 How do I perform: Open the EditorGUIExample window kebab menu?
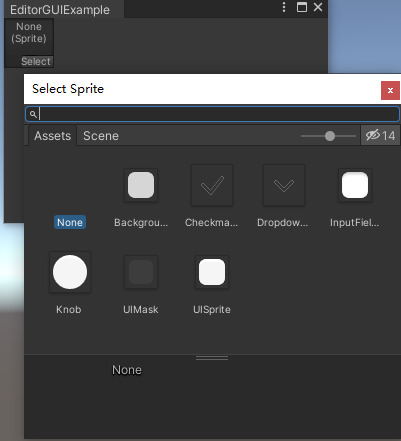pos(284,7)
